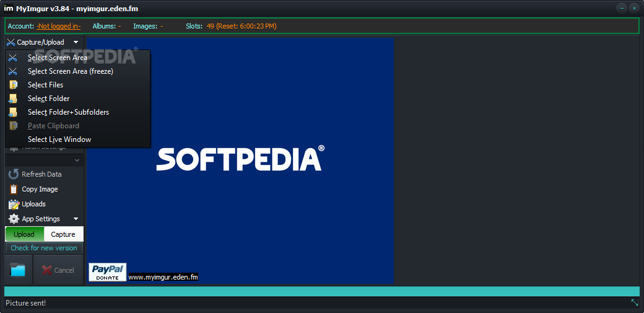
Task: Click the App Settings gear icon
Action: click(x=14, y=219)
